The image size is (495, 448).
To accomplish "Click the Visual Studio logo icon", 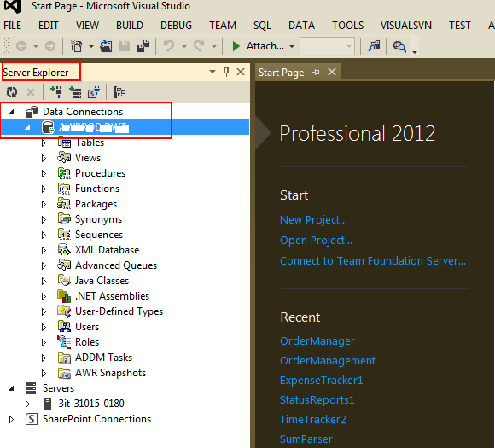I will coord(13,6).
